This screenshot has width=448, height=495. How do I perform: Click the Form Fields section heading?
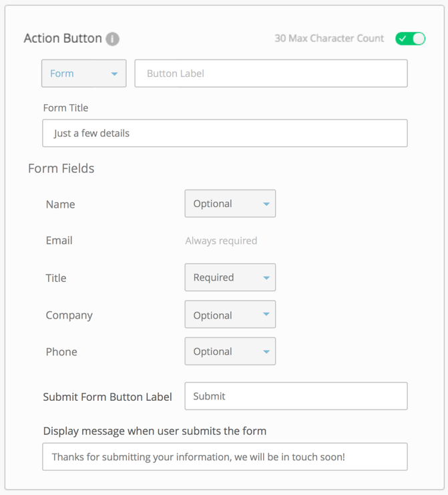(61, 168)
